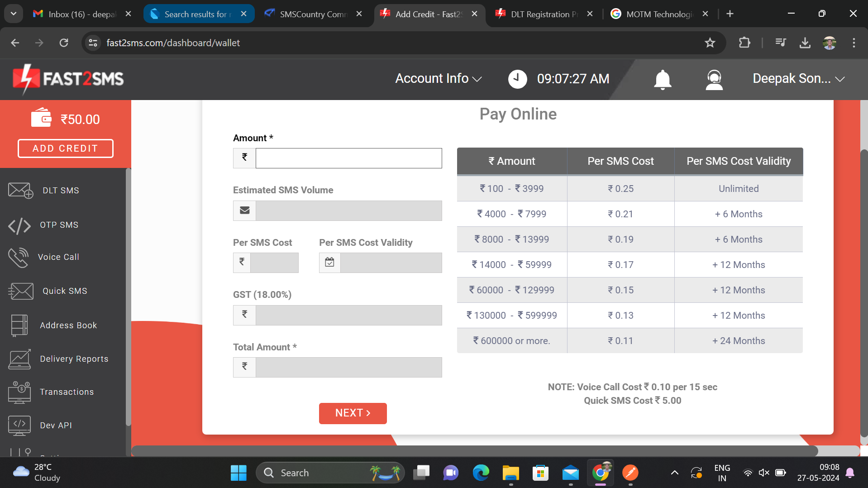Click the Unlimited validity cell
The height and width of the screenshot is (488, 868).
pyautogui.click(x=739, y=189)
